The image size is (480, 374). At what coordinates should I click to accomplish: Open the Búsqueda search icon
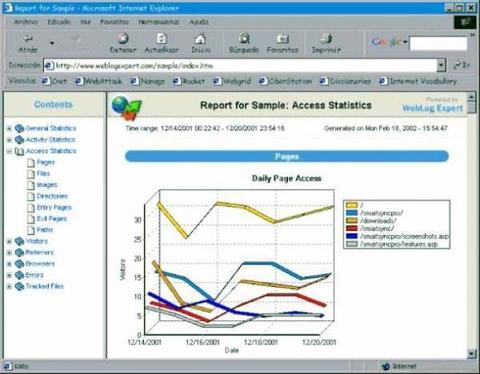click(x=244, y=39)
